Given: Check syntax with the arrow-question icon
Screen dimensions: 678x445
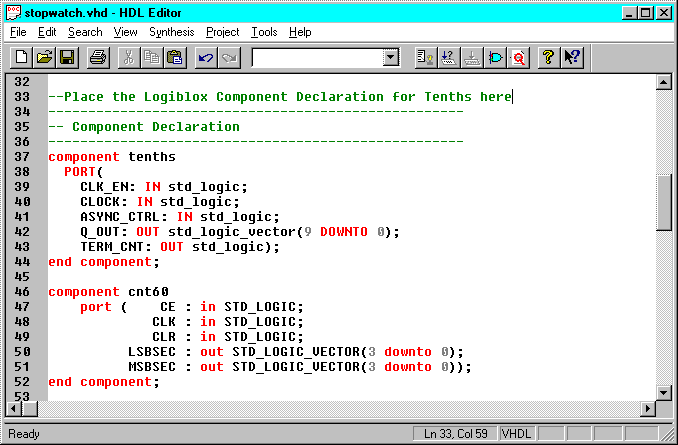Looking at the screenshot, I should [x=449, y=58].
